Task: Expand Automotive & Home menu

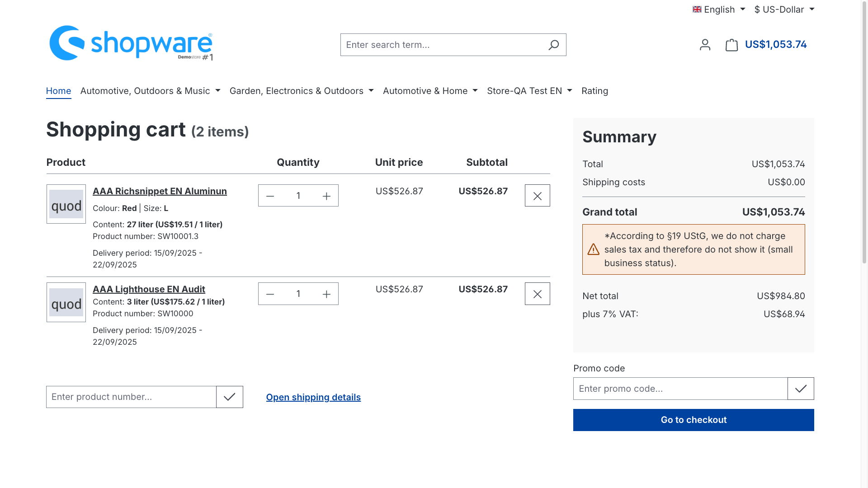Action: pos(430,91)
